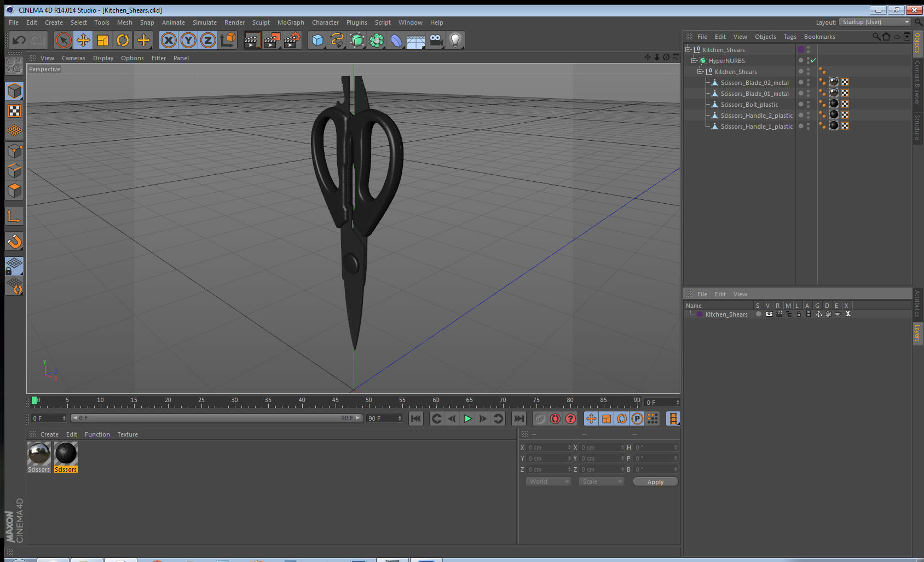924x562 pixels.
Task: Open the World coordinate dropdown
Action: (x=548, y=481)
